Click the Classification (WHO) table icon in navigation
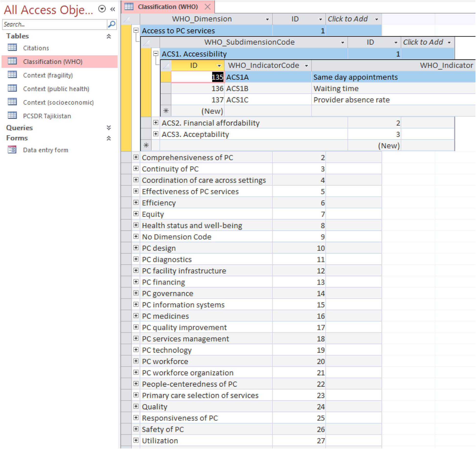Screen dimensions: 476x449 (12, 61)
